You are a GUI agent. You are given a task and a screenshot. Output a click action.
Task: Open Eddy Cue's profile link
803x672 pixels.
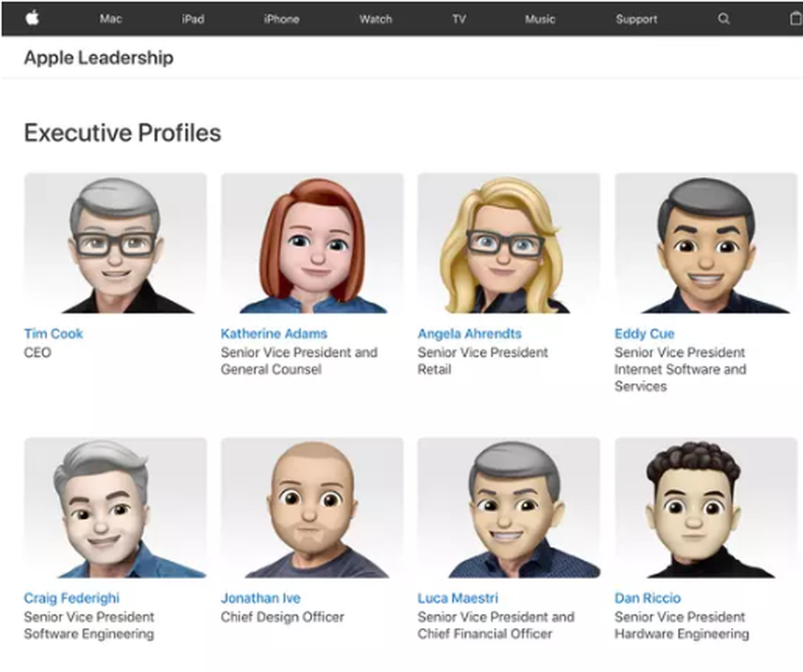[x=644, y=333]
